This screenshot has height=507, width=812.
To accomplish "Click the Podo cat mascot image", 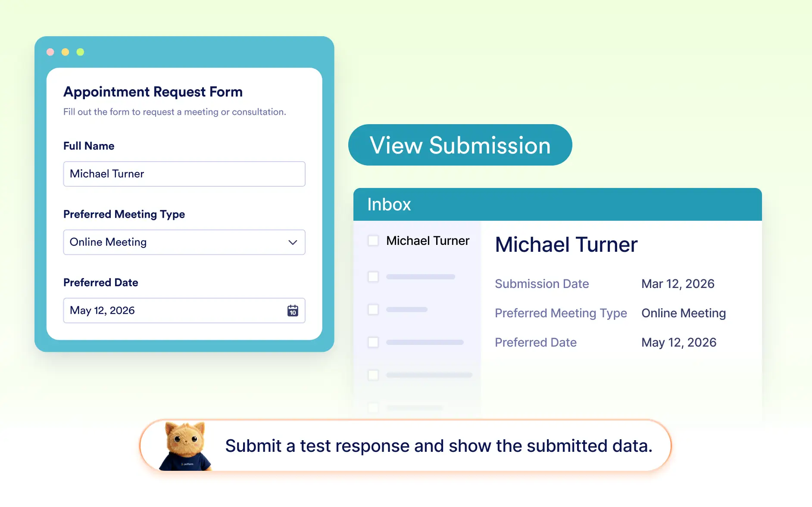I will pyautogui.click(x=185, y=446).
